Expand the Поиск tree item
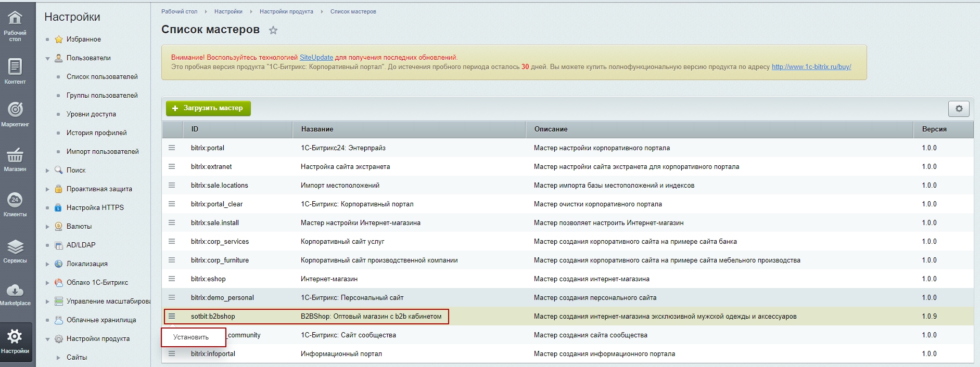The height and width of the screenshot is (367, 980). [47, 171]
